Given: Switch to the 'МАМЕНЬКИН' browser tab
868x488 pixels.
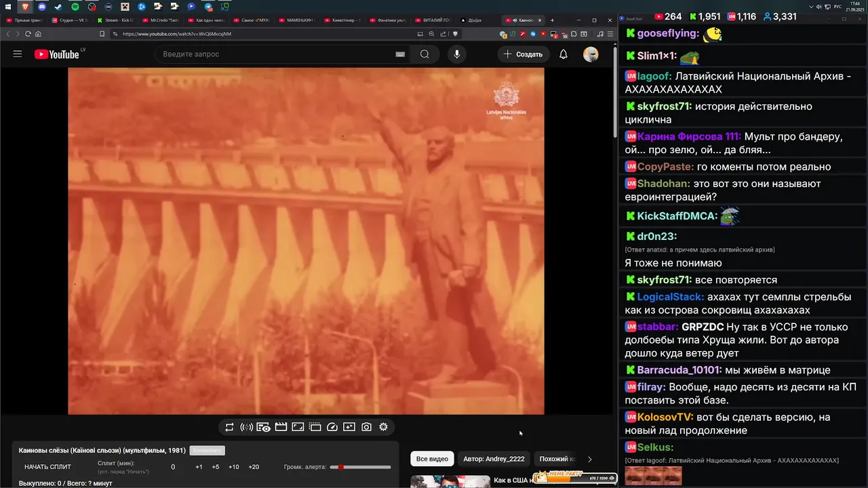Looking at the screenshot, I should pyautogui.click(x=298, y=20).
